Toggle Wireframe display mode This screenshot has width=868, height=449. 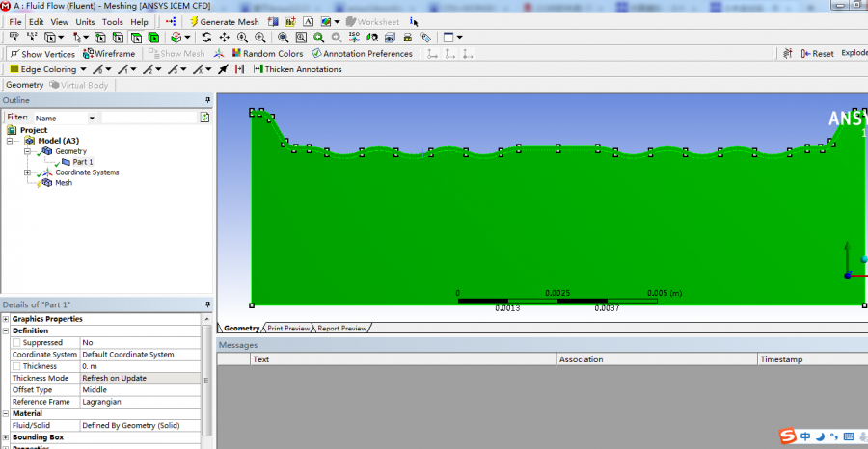point(109,54)
